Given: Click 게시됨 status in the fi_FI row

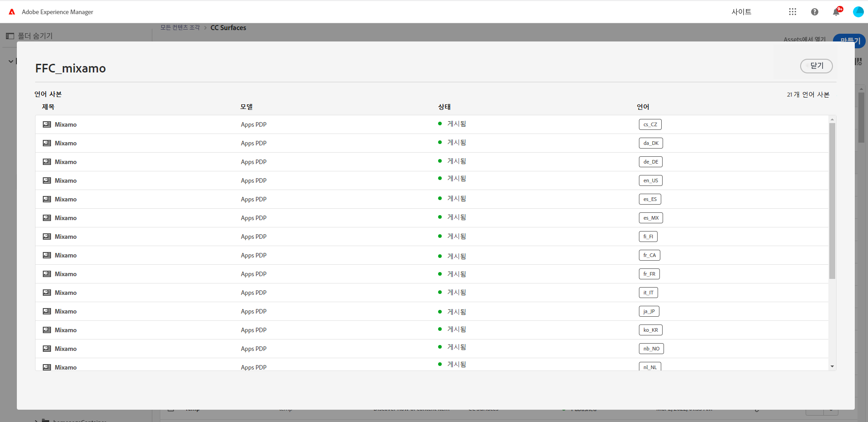Looking at the screenshot, I should pos(456,236).
